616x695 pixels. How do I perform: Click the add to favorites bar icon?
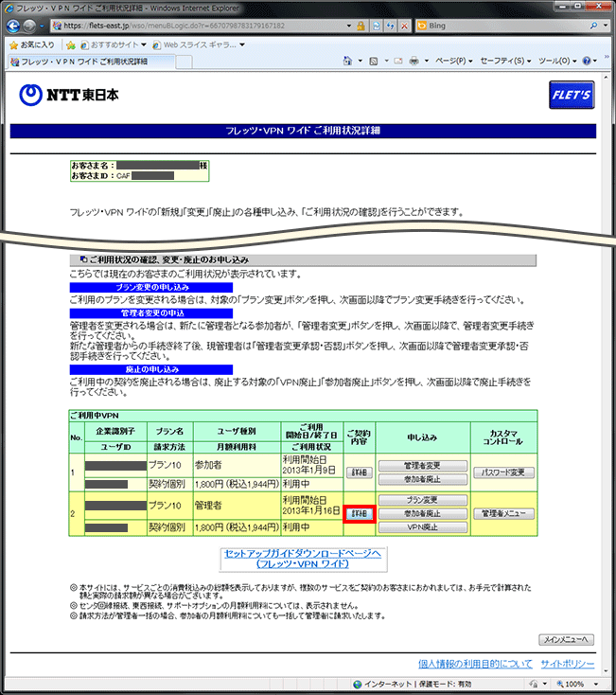tap(70, 45)
